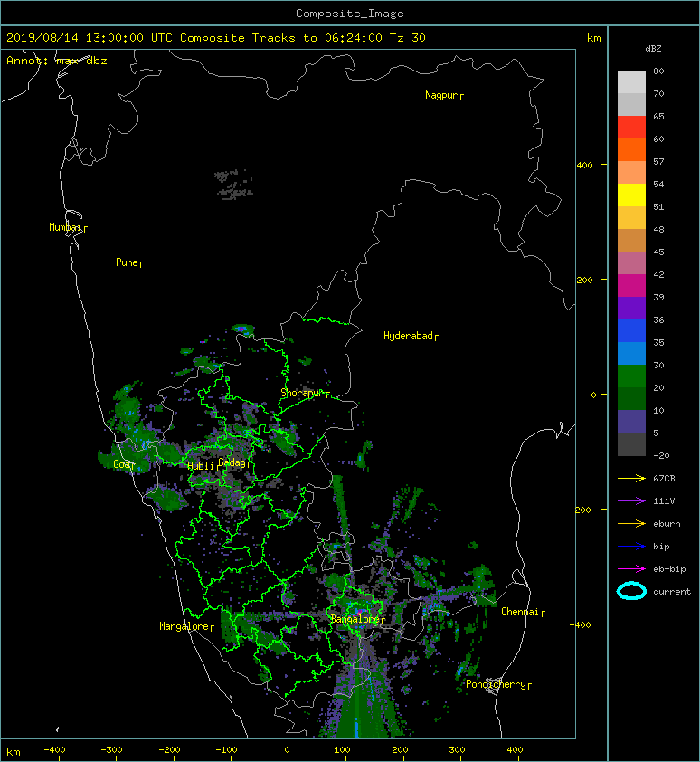The width and height of the screenshot is (700, 762).
Task: Select the orange 57–60 dBZ color band
Action: point(631,150)
